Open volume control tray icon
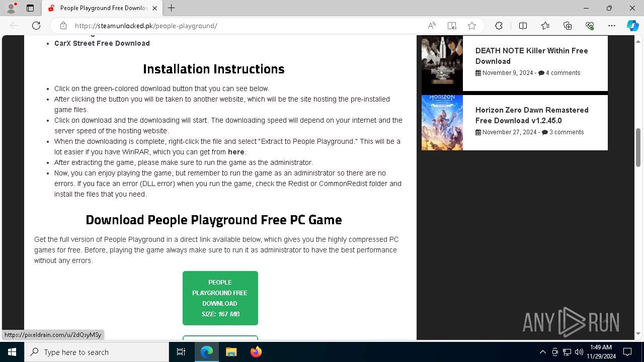644x362 pixels. (579, 352)
